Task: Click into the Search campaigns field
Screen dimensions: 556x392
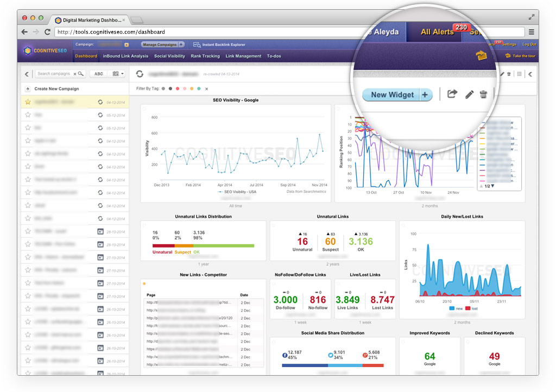Action: point(54,74)
